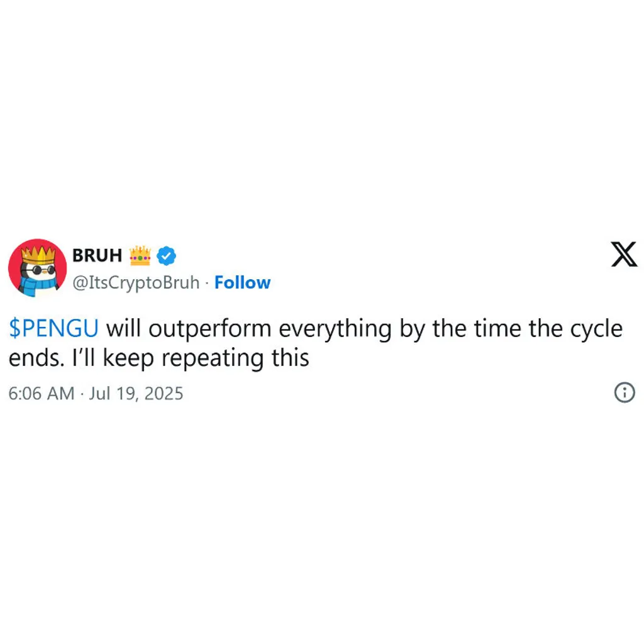
Task: Click the 6:06 AM timestamp
Action: coord(42,394)
